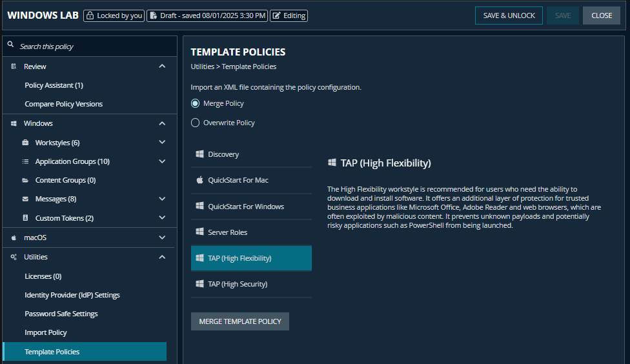Screen dimensions: 630x364
Task: Collapse the Windows section chevron
Action: pyautogui.click(x=162, y=123)
